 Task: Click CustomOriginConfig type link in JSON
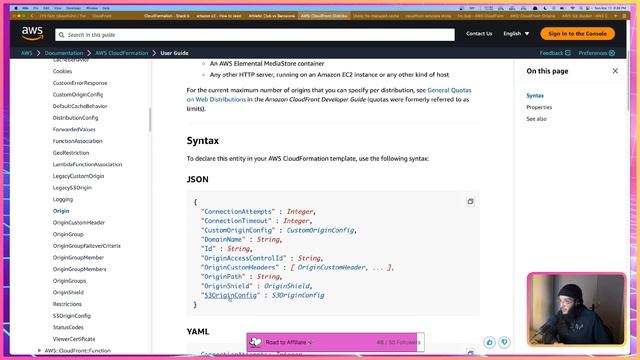320,230
